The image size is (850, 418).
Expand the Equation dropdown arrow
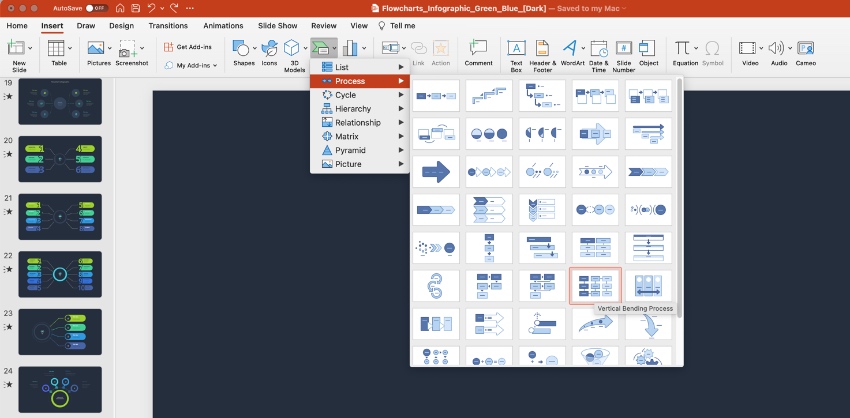[x=696, y=48]
